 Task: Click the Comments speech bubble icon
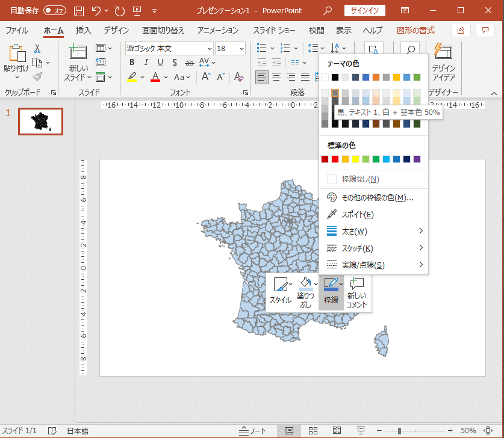485,30
